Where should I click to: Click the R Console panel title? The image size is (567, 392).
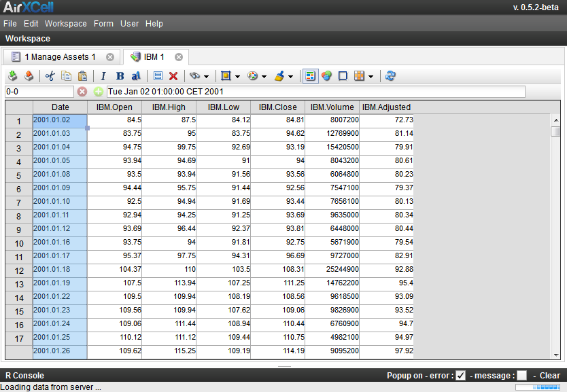[24, 376]
